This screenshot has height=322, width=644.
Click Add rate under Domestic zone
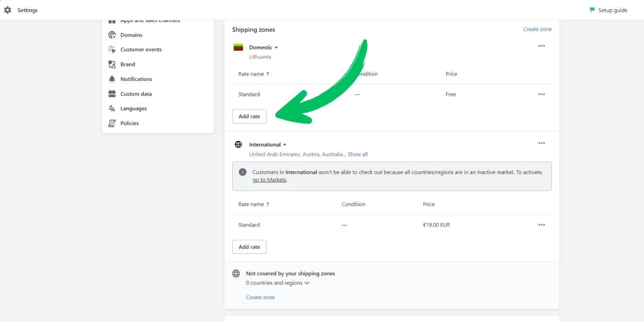point(249,116)
